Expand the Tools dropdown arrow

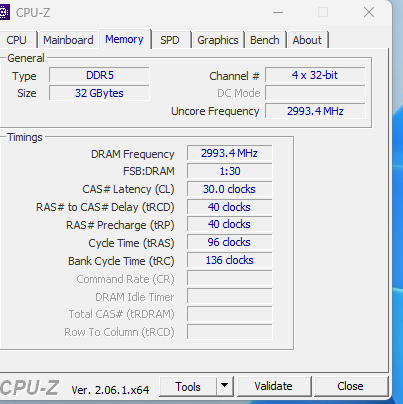point(225,387)
